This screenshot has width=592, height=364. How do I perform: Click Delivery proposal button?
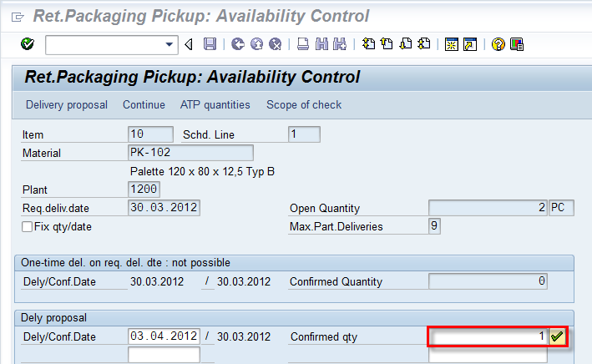(67, 104)
